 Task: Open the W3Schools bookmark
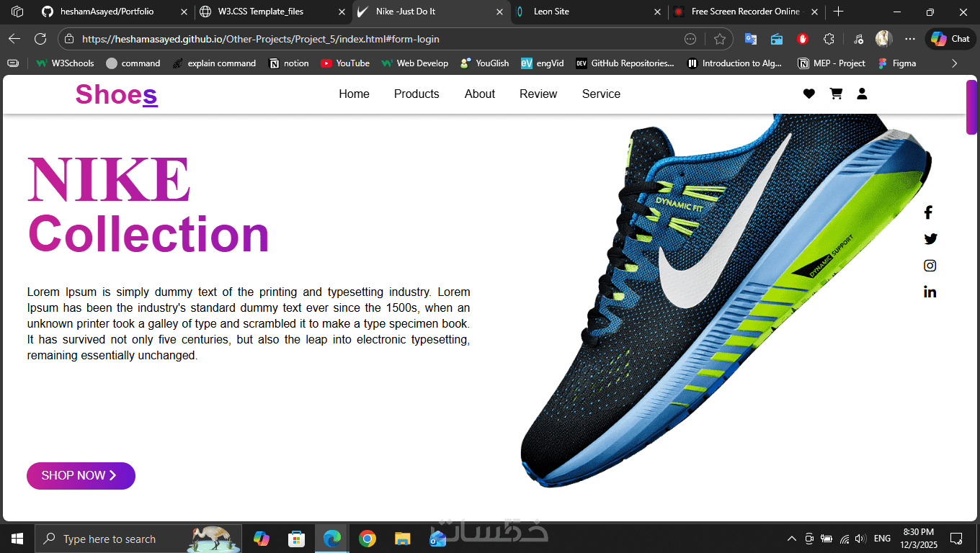coord(65,63)
